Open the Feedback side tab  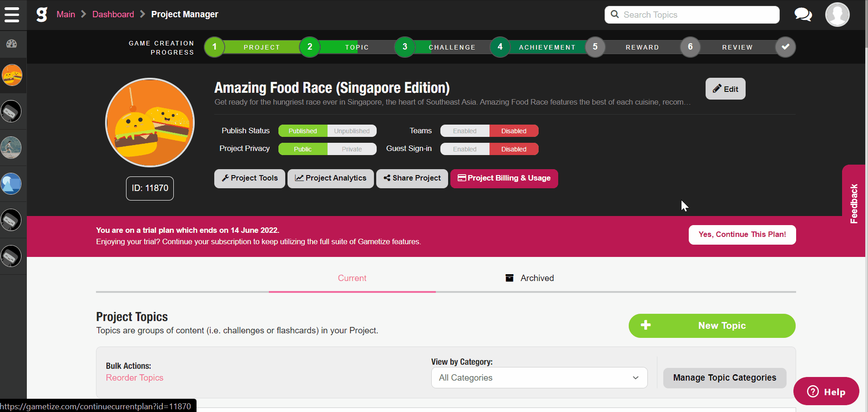(854, 203)
